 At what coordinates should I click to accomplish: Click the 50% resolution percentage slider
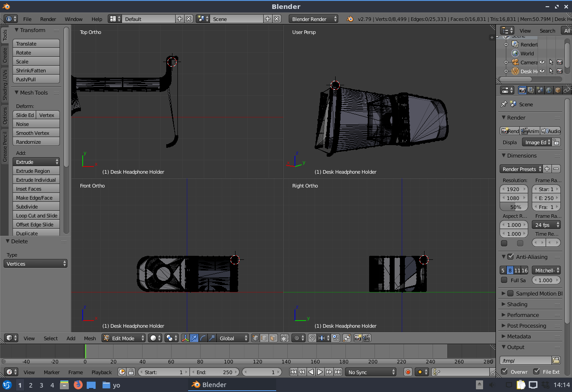(513, 207)
